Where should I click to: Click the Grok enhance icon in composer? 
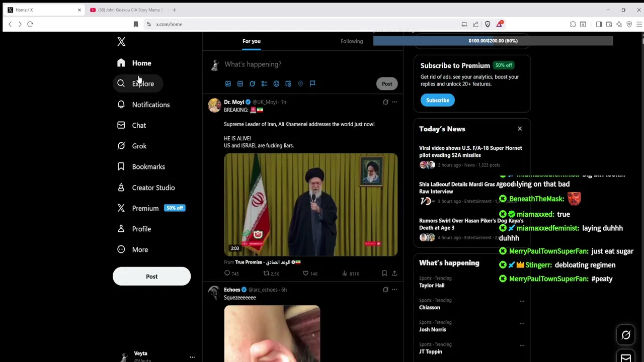[x=252, y=83]
